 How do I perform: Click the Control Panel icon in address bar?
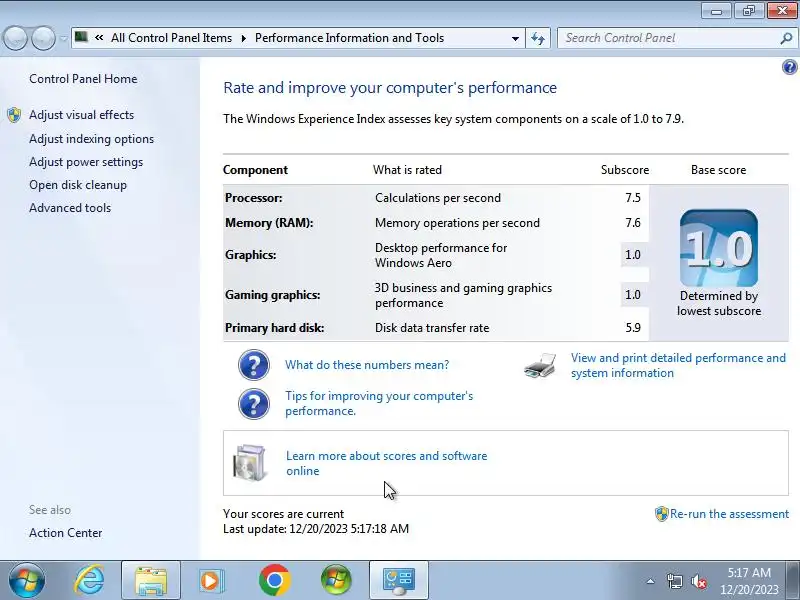pyautogui.click(x=81, y=37)
